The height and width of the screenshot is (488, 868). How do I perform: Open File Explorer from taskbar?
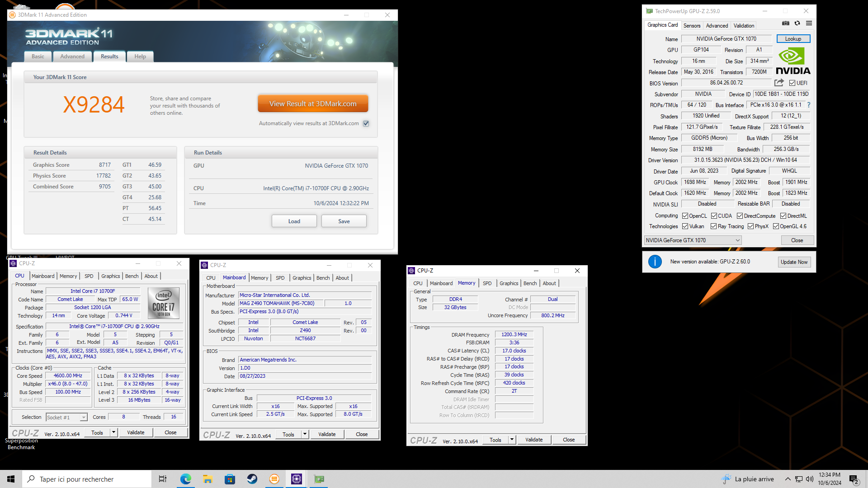pyautogui.click(x=208, y=479)
